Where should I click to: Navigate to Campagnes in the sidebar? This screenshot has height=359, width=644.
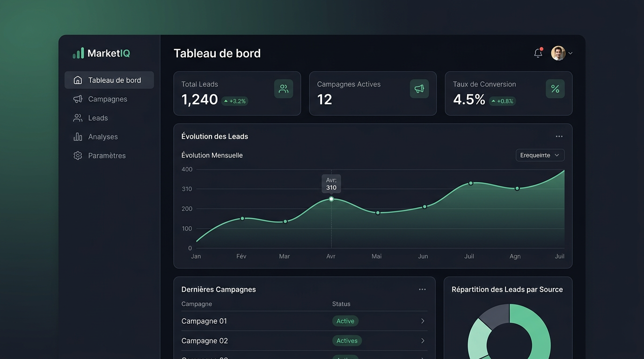tap(109, 99)
